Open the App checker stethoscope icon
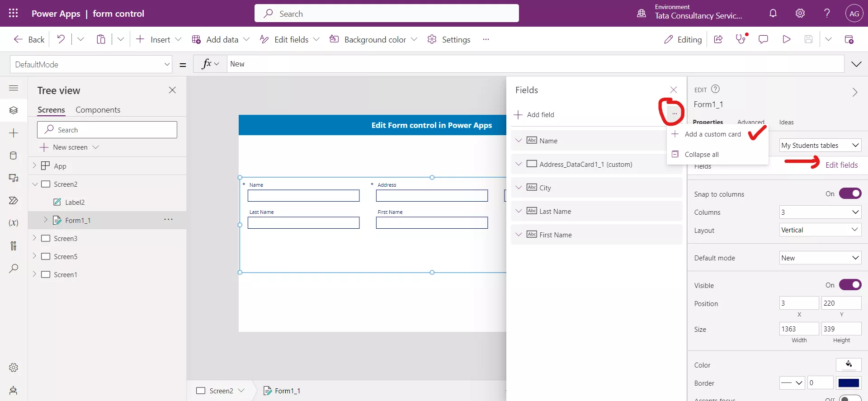This screenshot has width=868, height=401. [741, 39]
